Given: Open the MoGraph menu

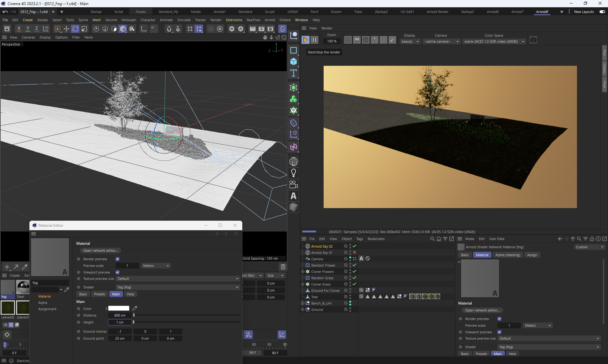Looking at the screenshot, I should (129, 20).
